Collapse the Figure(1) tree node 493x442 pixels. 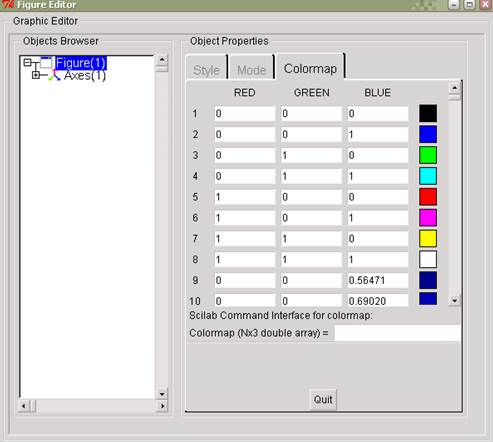point(27,63)
